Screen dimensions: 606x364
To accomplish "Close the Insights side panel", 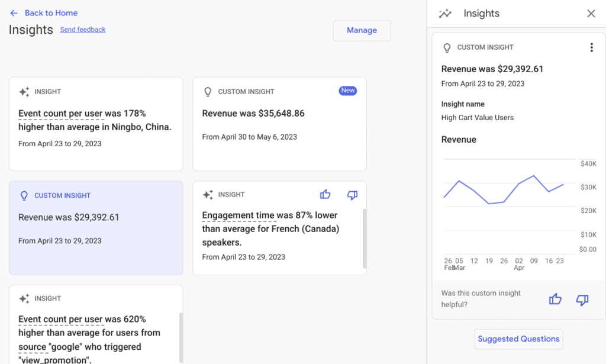I will (x=591, y=14).
